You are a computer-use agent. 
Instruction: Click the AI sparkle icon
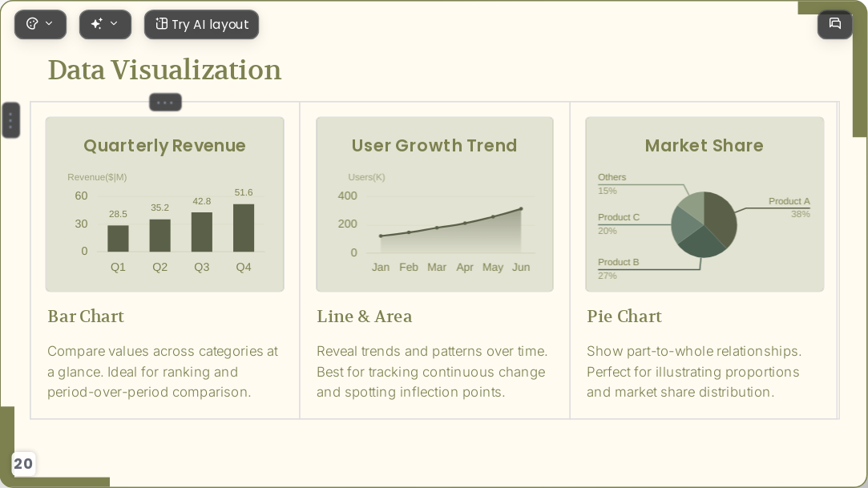pos(97,24)
